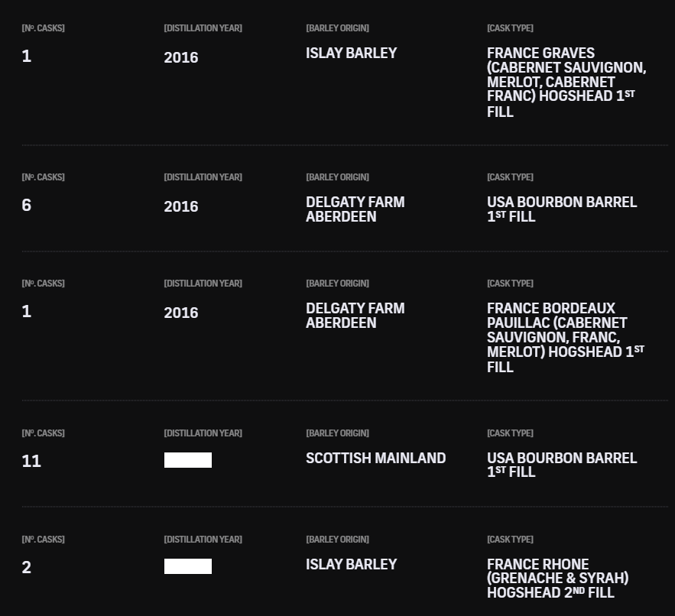
Task: Click the France Rhone Grenache & Syrah text
Action: [557, 578]
